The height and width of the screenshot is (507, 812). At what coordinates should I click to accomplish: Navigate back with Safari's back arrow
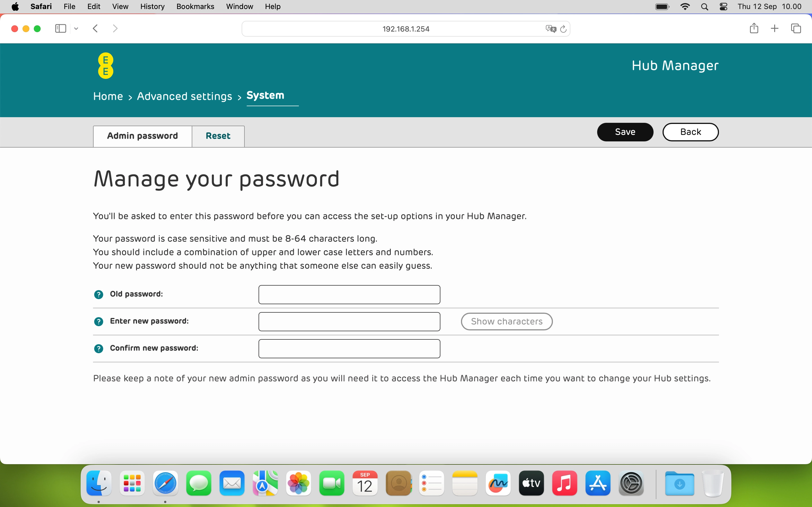click(95, 28)
